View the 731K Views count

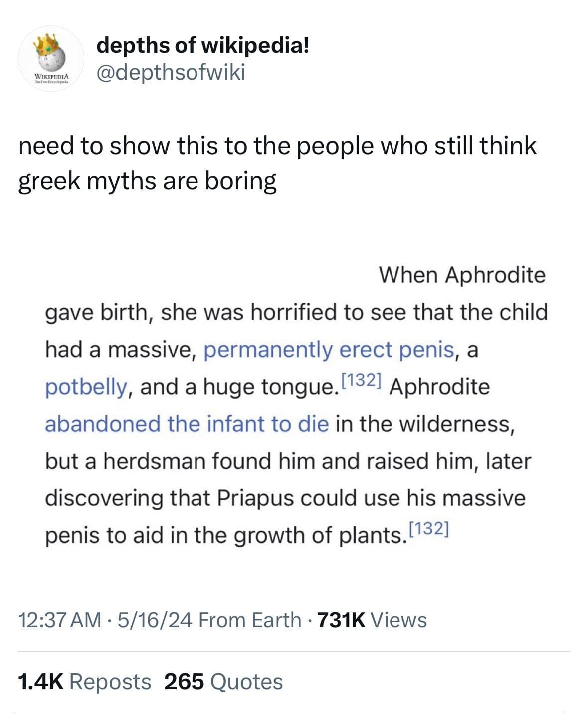(372, 620)
